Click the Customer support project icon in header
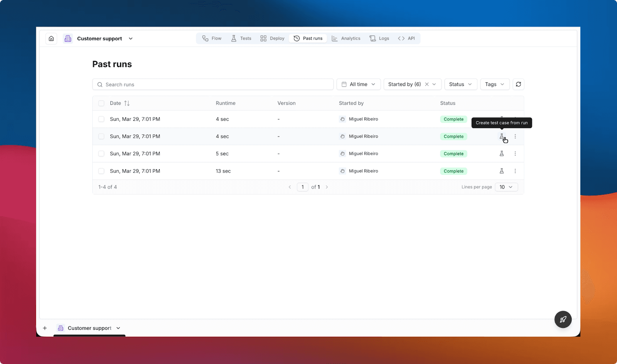The height and width of the screenshot is (364, 617). coord(68,39)
